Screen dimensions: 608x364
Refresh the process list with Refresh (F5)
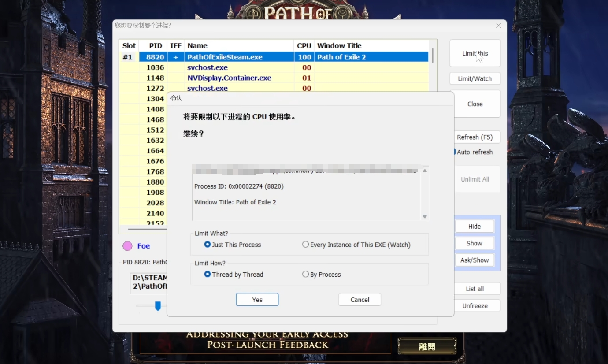tap(477, 137)
